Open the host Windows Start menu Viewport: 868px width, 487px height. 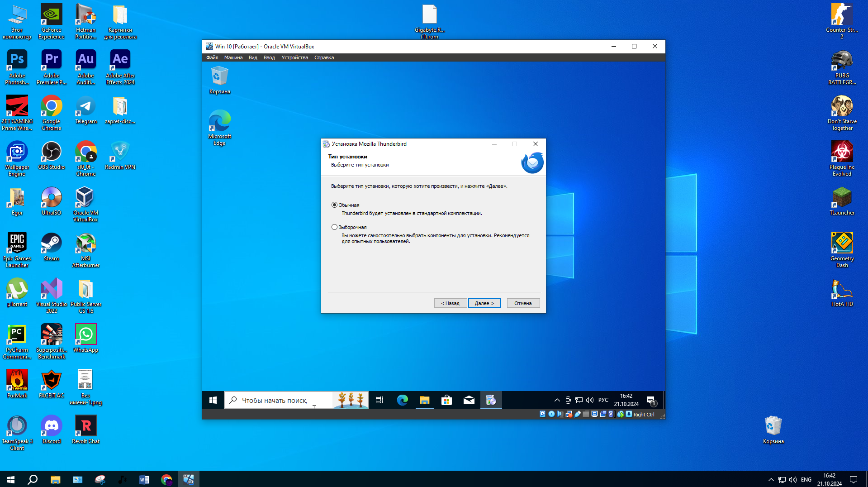click(11, 479)
